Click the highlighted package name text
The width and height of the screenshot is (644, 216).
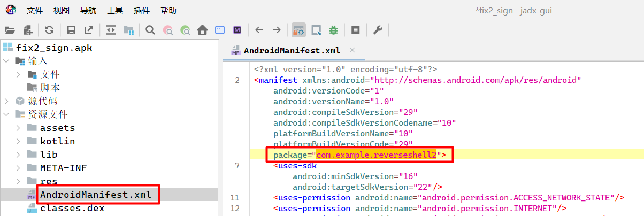coord(376,155)
